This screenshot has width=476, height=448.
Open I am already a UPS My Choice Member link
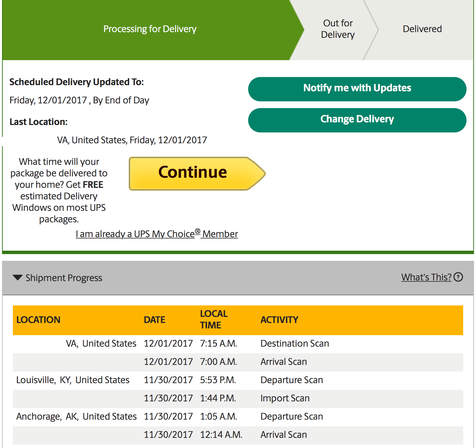157,234
